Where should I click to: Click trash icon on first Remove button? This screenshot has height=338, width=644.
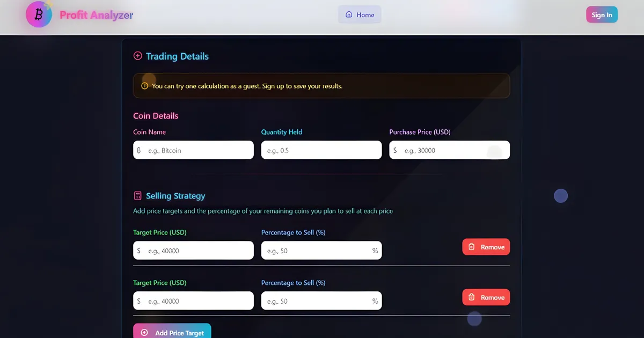pos(472,247)
